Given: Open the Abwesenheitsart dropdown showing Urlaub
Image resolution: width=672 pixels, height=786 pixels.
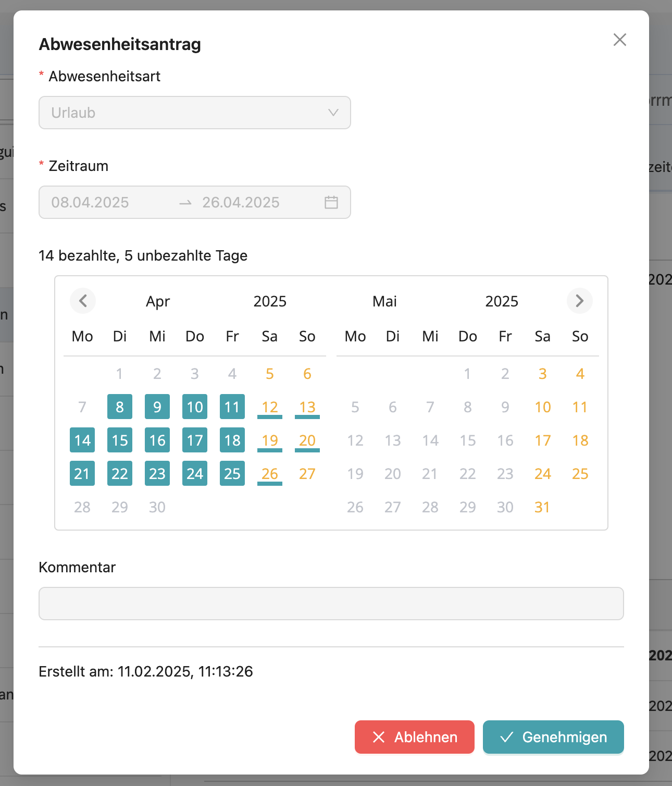Looking at the screenshot, I should pyautogui.click(x=188, y=113).
